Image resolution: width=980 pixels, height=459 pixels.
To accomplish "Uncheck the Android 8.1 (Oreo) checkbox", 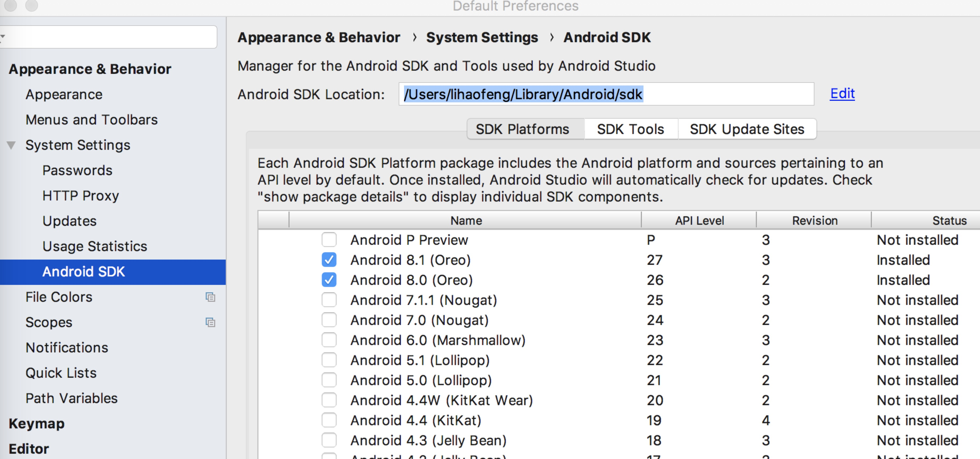I will pyautogui.click(x=329, y=260).
